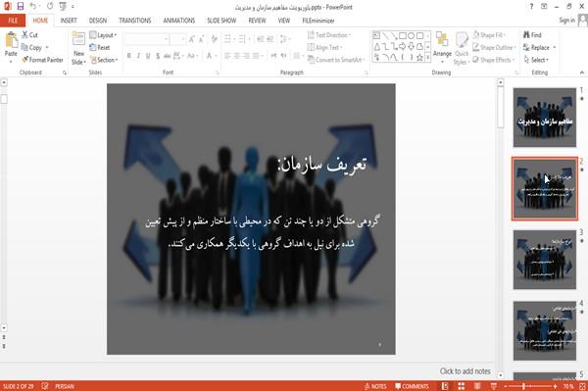The image size is (588, 391).
Task: Open the Layout dropdown
Action: coord(104,35)
